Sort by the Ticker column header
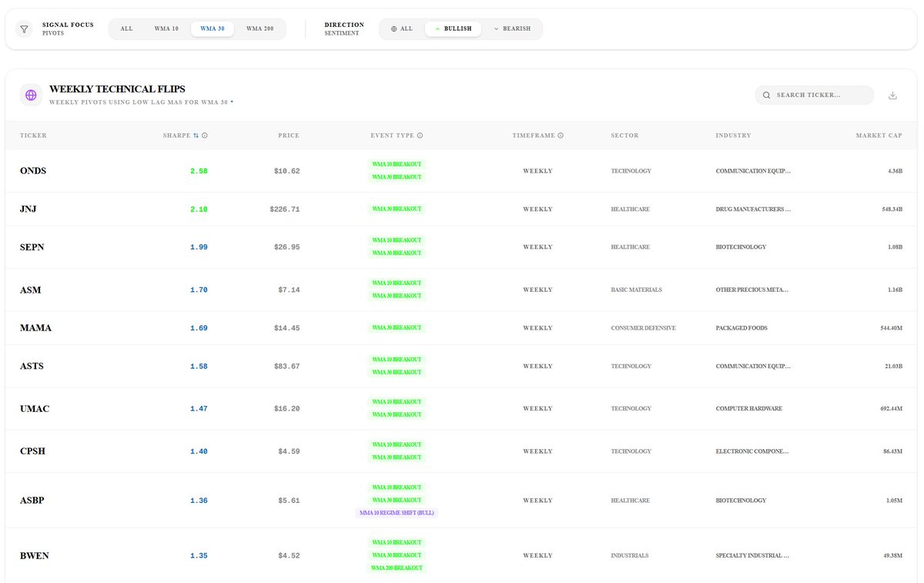The height and width of the screenshot is (583, 924). click(x=33, y=136)
